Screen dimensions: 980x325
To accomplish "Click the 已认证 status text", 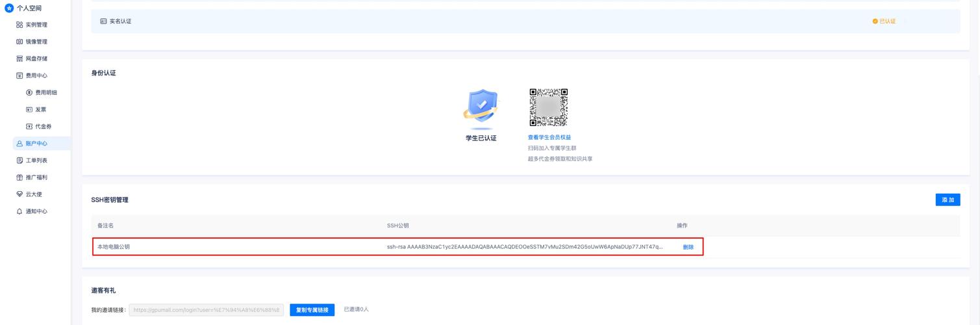I will (x=887, y=21).
